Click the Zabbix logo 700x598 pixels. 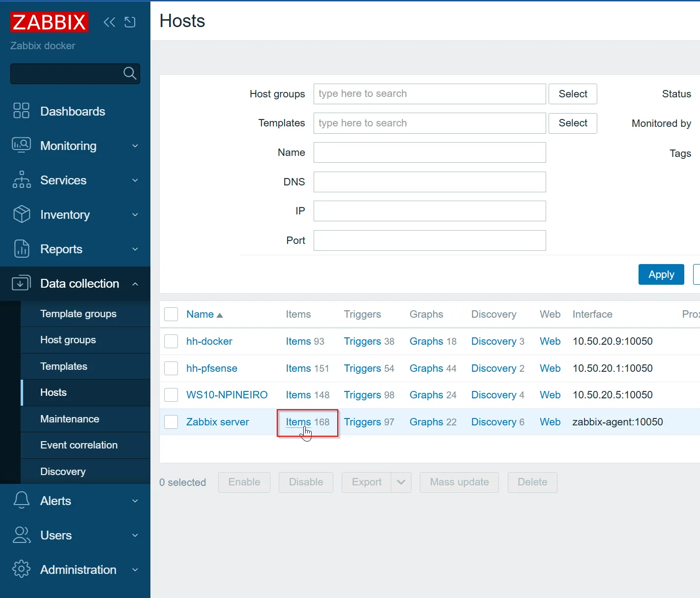(x=49, y=22)
